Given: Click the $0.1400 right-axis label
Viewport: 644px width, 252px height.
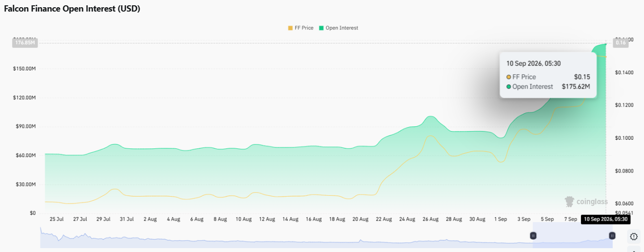Looking at the screenshot, I should coord(624,72).
